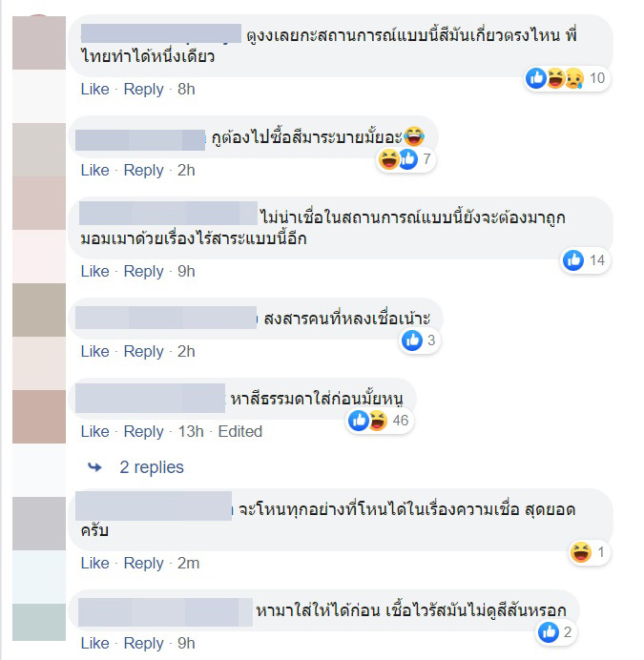
Task: Click the laughing emoji reaction showing 7
Action: click(388, 159)
